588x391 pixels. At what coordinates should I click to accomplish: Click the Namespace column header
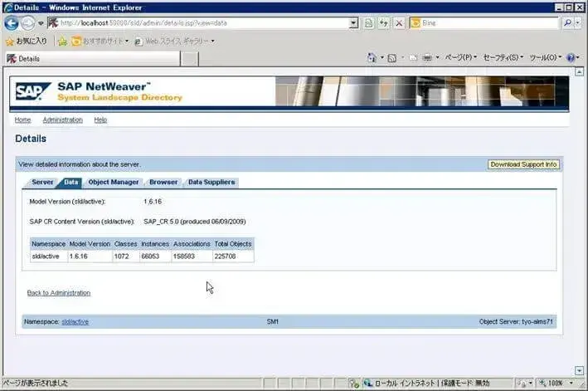49,244
